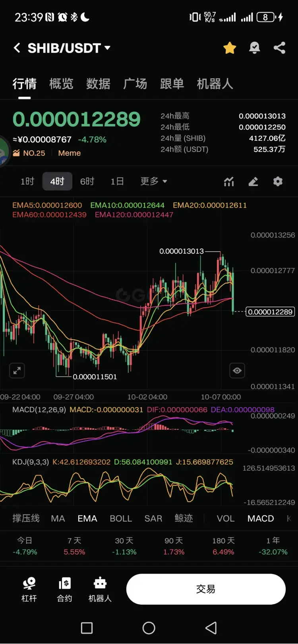Toggle the MACD sub-indicator
Image resolution: width=298 pixels, height=644 pixels.
[261, 518]
